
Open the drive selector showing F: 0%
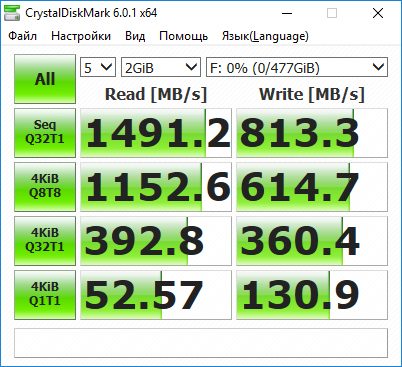pyautogui.click(x=297, y=67)
